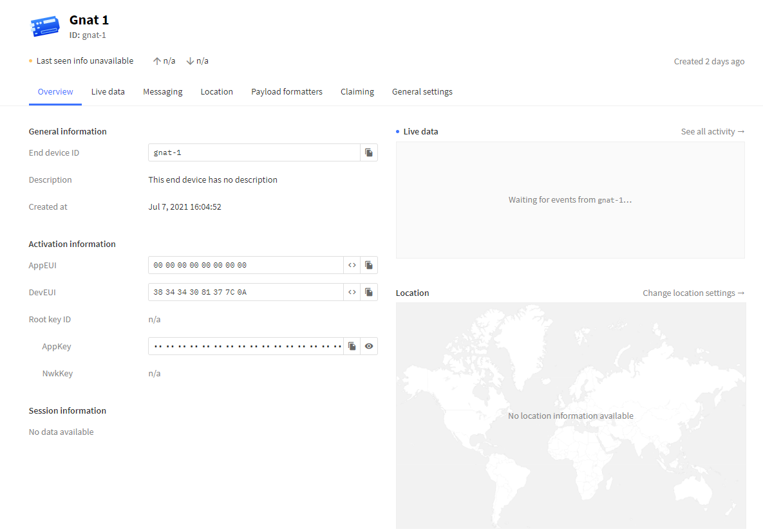This screenshot has height=532, width=763.
Task: Copy the DevEUI value to clipboard
Action: 369,292
